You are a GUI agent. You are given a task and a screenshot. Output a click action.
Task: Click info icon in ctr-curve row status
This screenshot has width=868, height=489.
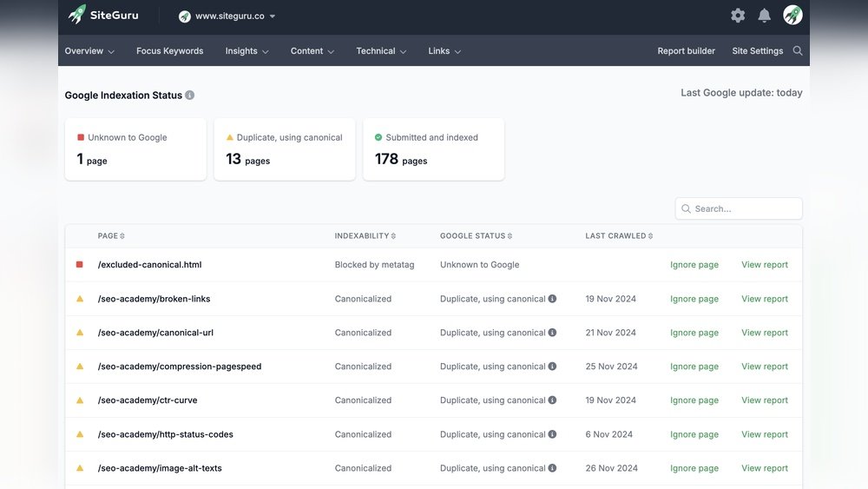click(553, 400)
